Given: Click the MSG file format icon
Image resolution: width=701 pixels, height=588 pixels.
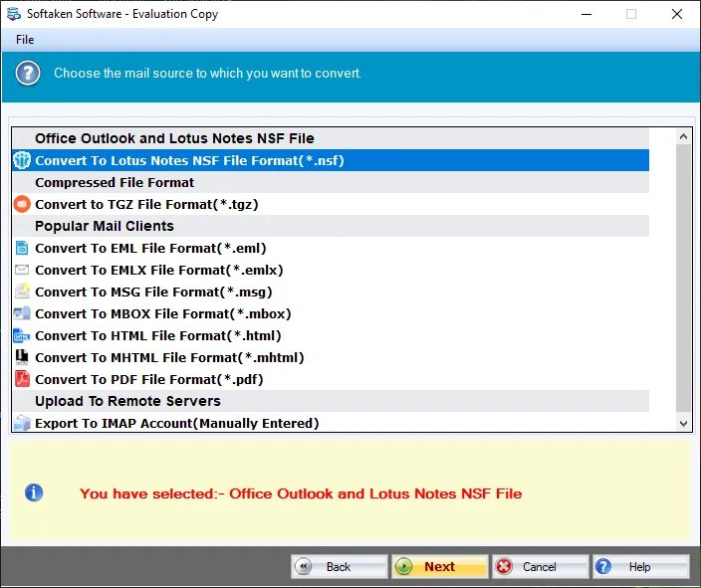Looking at the screenshot, I should pyautogui.click(x=22, y=292).
